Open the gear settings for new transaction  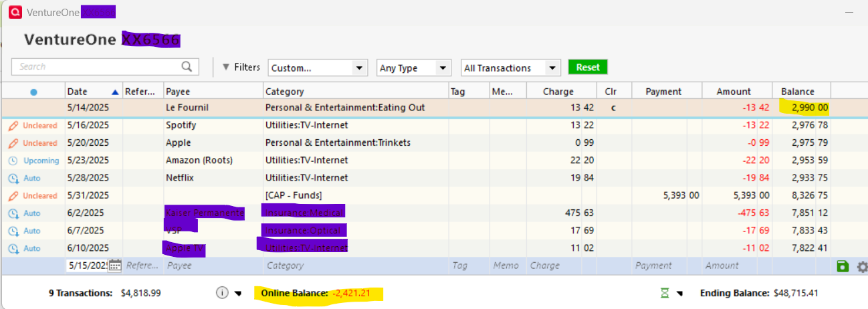862,266
